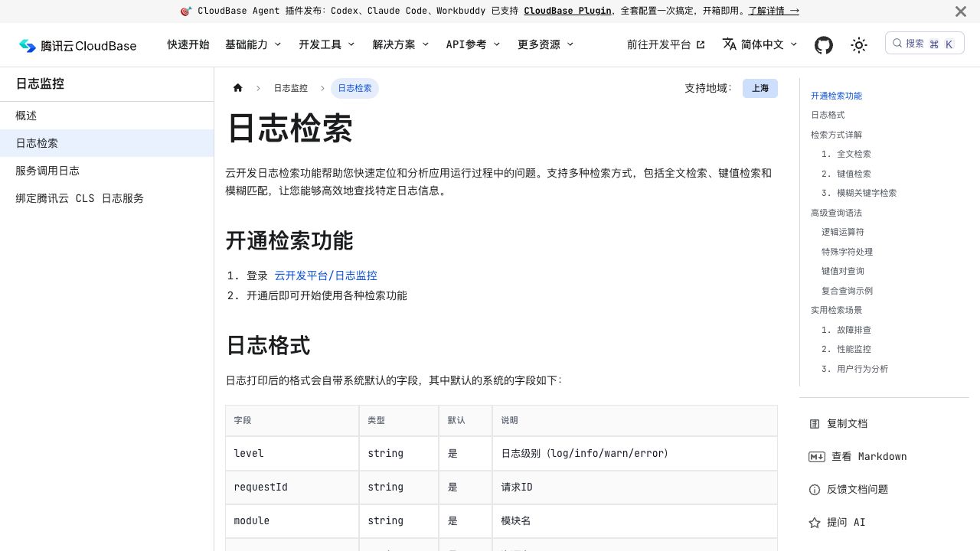This screenshot has width=980, height=551.
Task: Click the requestId table cell
Action: 292,487
